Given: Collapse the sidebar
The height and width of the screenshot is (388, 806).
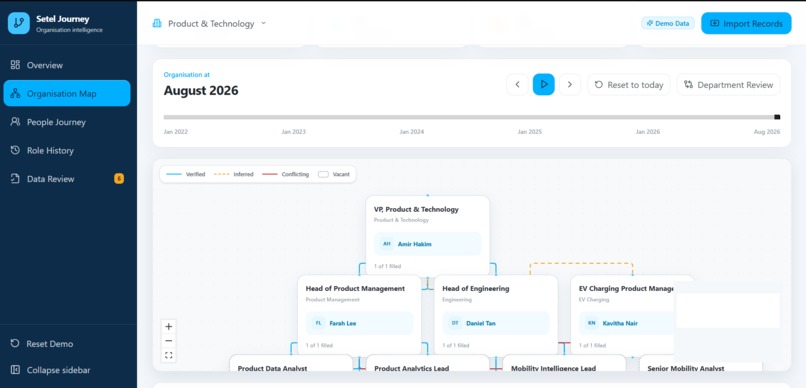Looking at the screenshot, I should [67, 370].
